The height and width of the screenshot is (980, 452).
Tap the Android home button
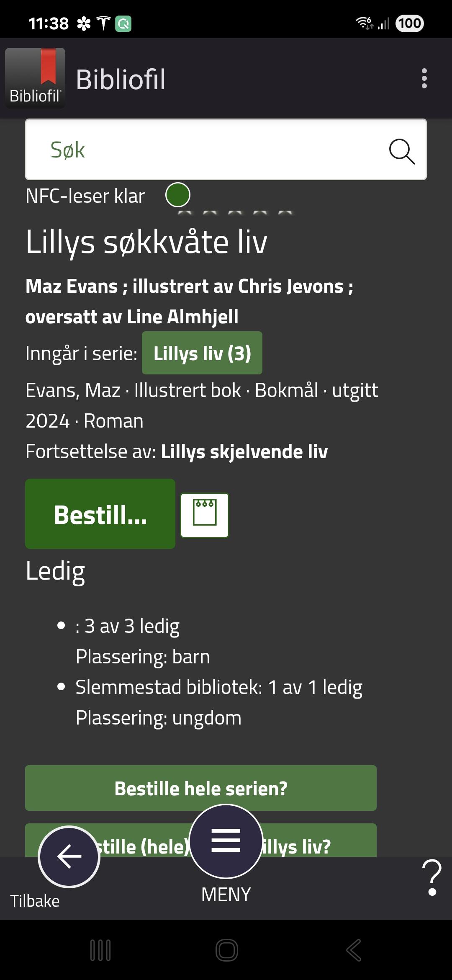click(x=226, y=950)
